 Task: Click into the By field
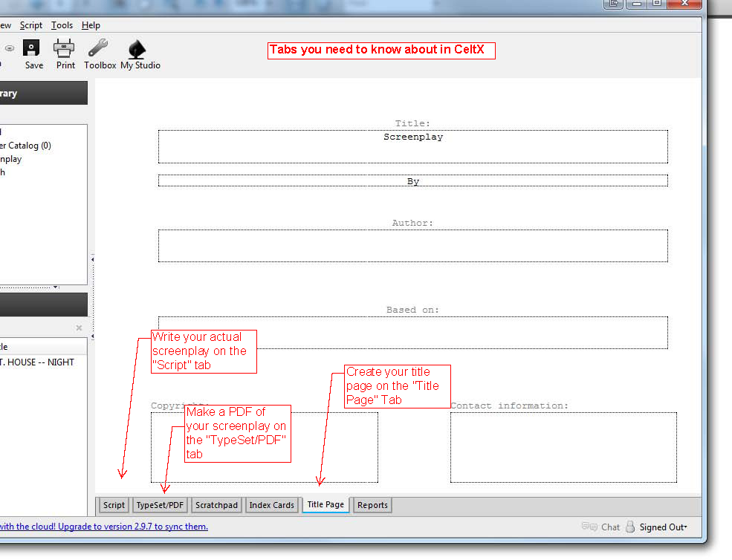412,180
